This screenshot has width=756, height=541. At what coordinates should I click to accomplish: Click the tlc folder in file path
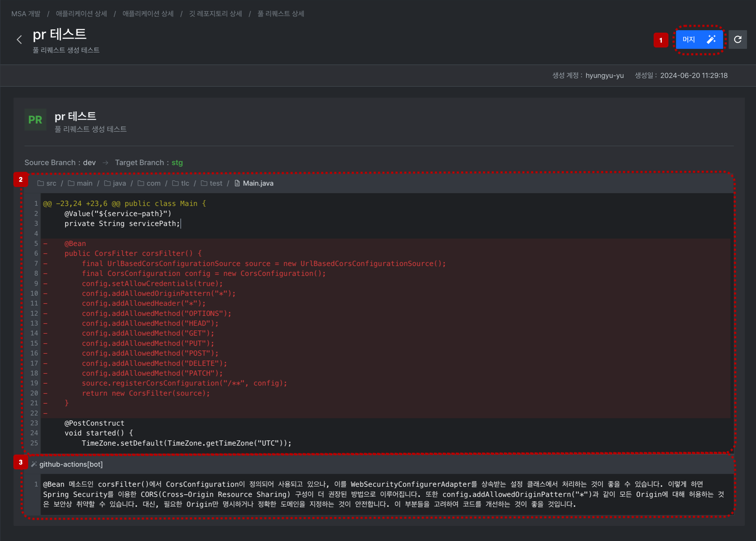pos(181,183)
